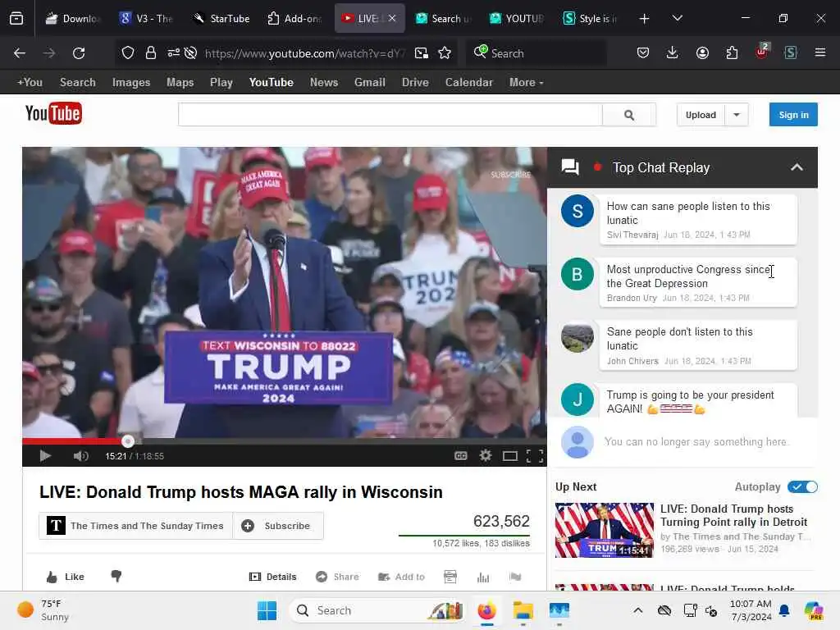Select News in Google bar
This screenshot has width=840, height=630.
(x=323, y=83)
